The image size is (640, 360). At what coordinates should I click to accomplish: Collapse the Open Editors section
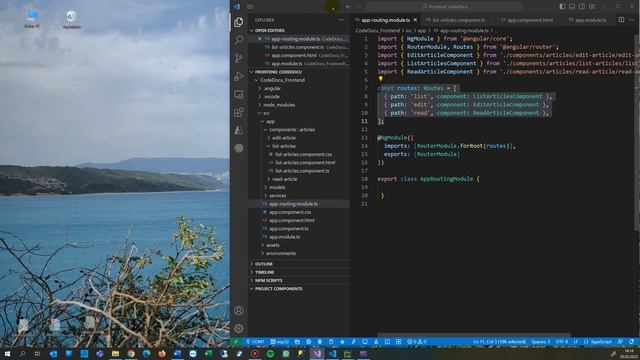coord(299,31)
